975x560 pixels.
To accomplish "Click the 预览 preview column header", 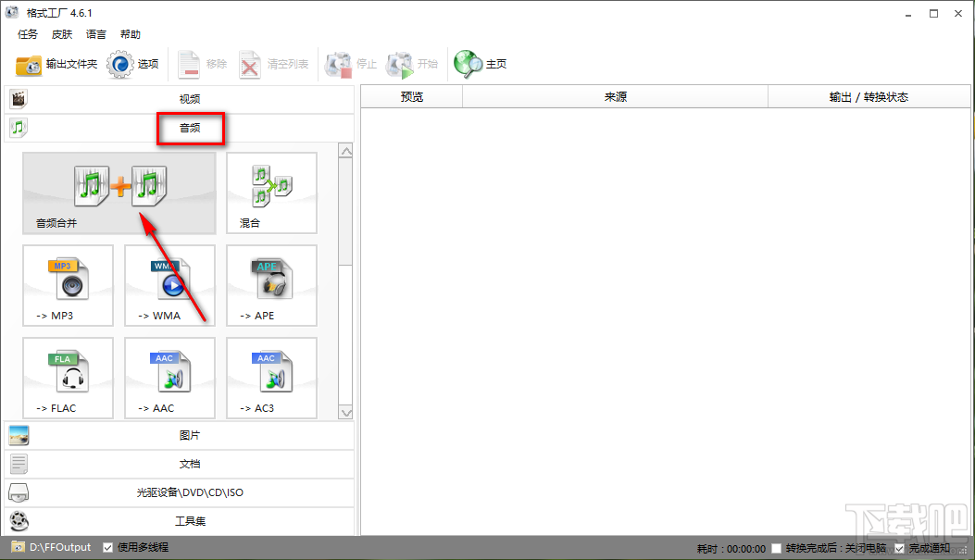I will click(x=412, y=97).
